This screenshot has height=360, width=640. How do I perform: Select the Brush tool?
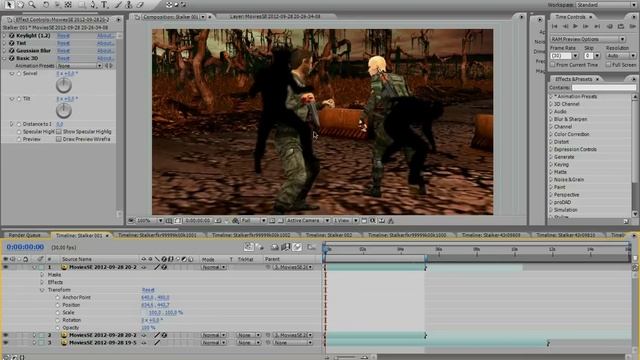click(x=118, y=4)
